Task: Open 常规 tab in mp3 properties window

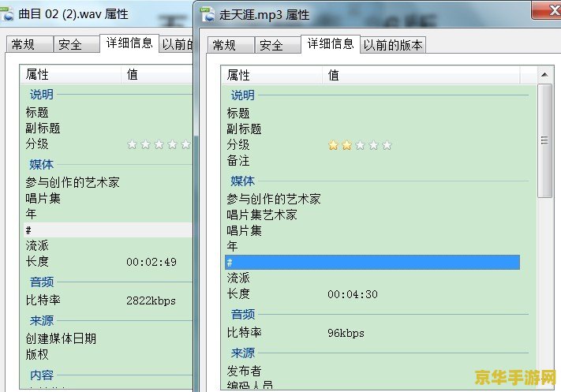Action: [x=230, y=45]
